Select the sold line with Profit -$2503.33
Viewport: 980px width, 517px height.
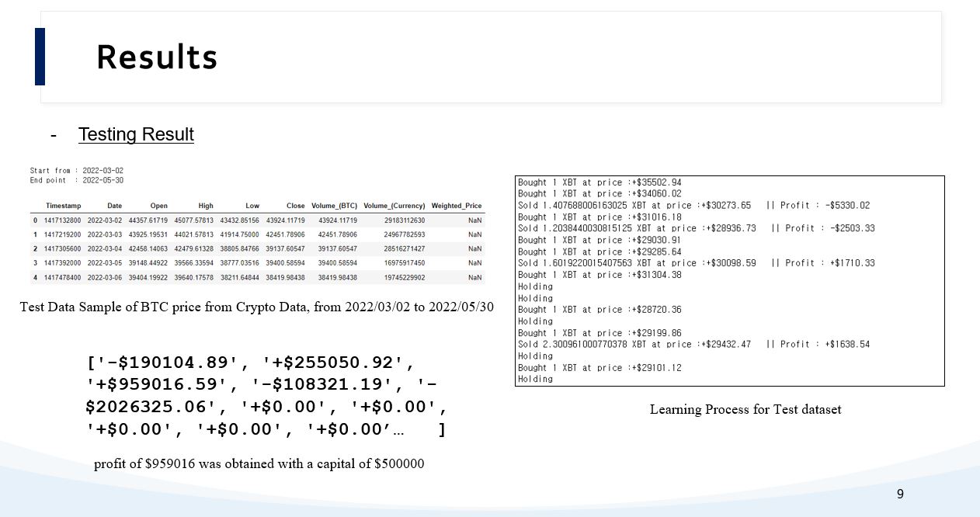click(697, 228)
